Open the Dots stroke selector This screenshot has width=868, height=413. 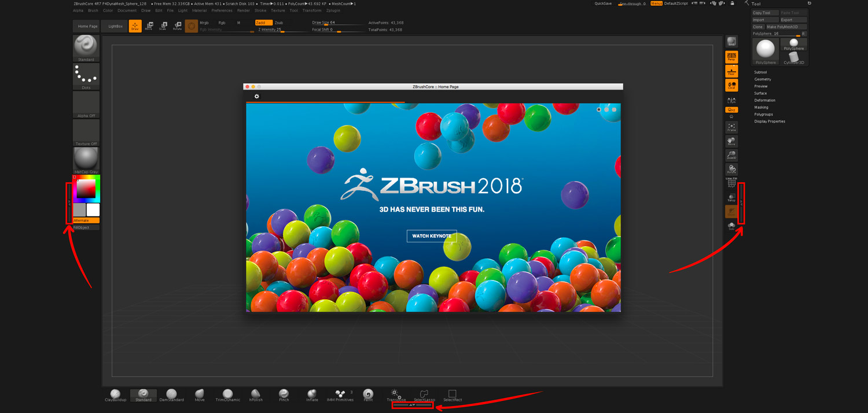click(86, 76)
